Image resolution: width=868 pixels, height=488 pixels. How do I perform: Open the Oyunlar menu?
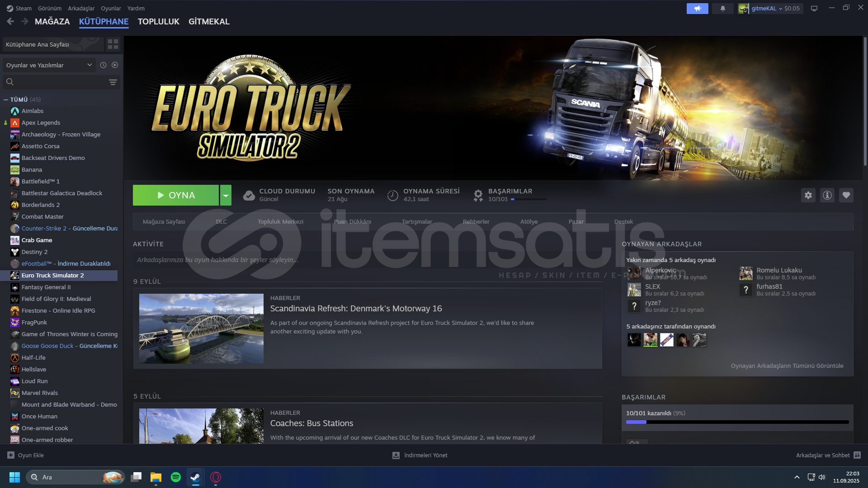(111, 8)
